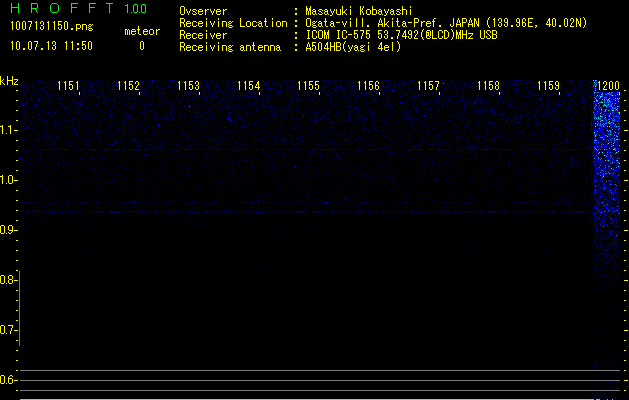Click the time marker 1155
The height and width of the screenshot is (400, 629).
pyautogui.click(x=308, y=86)
